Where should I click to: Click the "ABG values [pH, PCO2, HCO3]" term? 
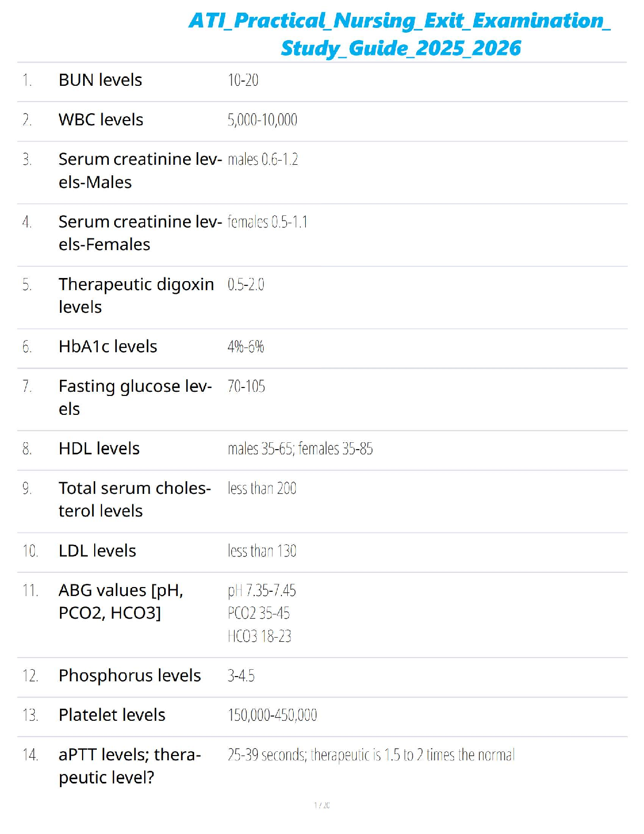[120, 601]
